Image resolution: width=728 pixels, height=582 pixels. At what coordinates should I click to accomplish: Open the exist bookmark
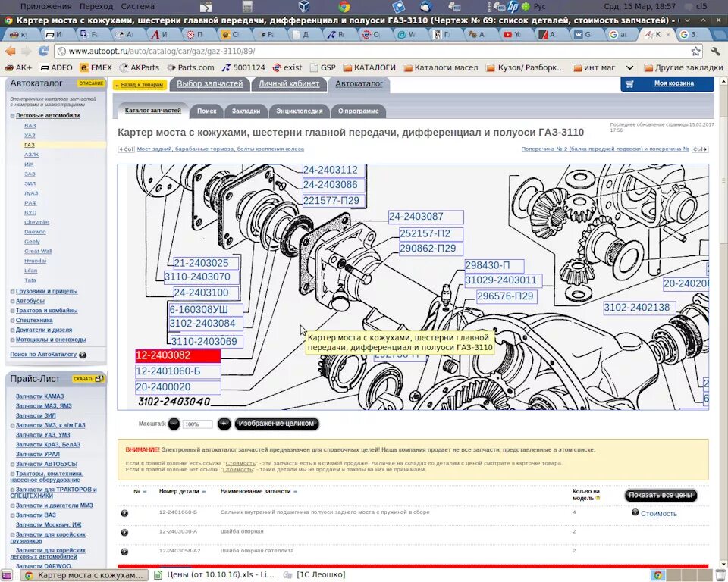(x=287, y=67)
